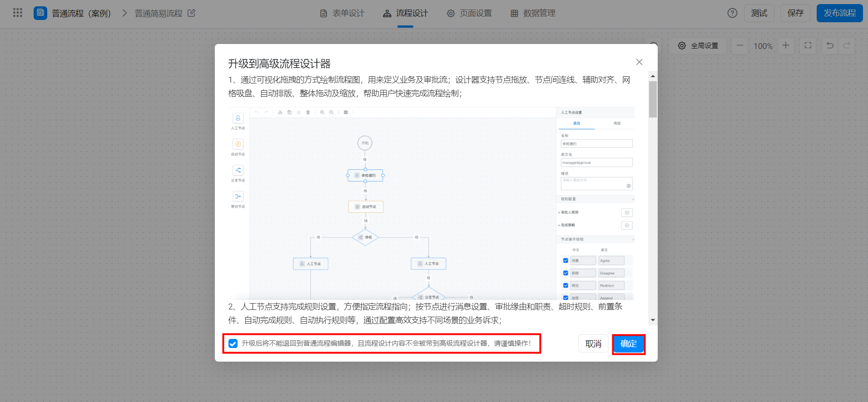Click the help question mark icon
The width and height of the screenshot is (868, 402).
pos(732,13)
